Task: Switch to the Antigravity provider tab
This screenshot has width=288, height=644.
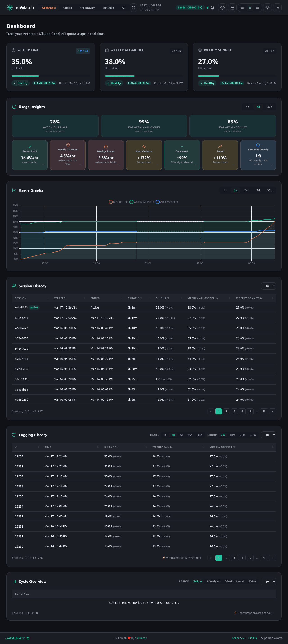Action: 87,8
